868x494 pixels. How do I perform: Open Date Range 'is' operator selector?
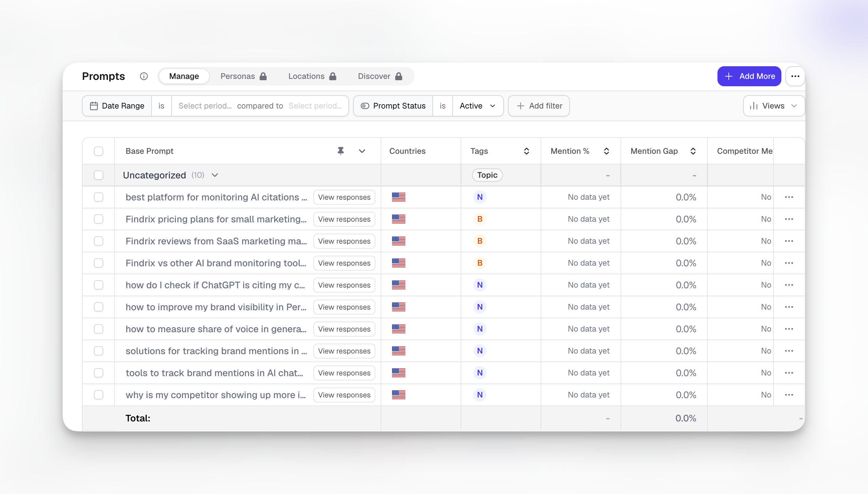coord(161,106)
